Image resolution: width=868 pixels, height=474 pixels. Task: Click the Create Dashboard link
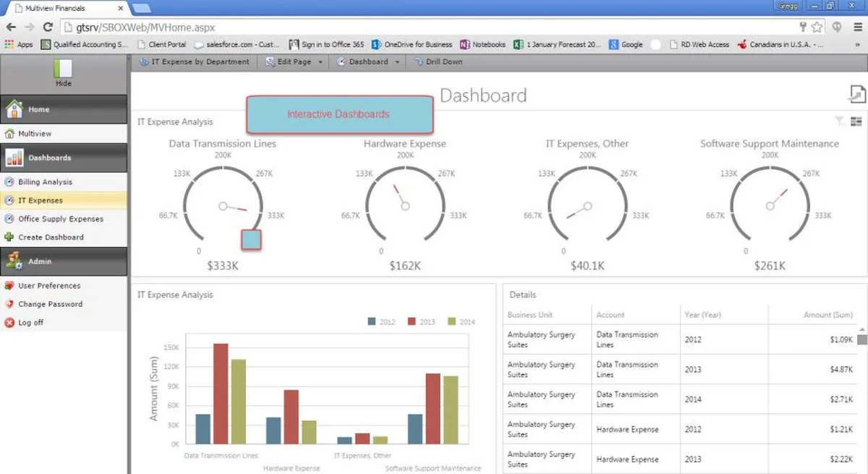(x=51, y=237)
